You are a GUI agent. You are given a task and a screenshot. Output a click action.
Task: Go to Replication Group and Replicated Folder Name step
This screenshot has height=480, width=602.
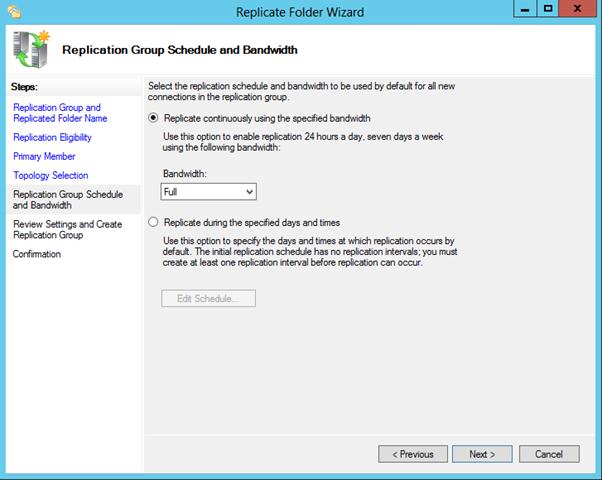57,113
